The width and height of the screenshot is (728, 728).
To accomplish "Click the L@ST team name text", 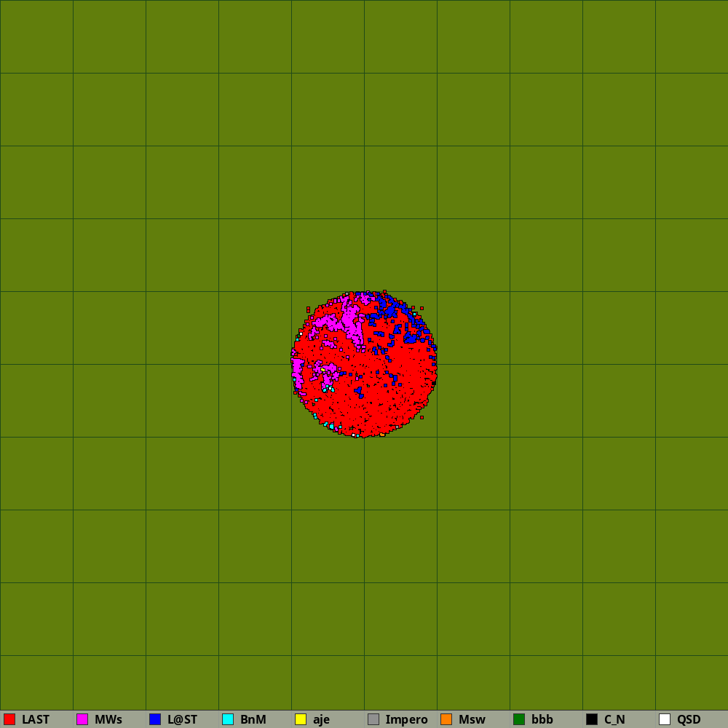I will (x=182, y=719).
